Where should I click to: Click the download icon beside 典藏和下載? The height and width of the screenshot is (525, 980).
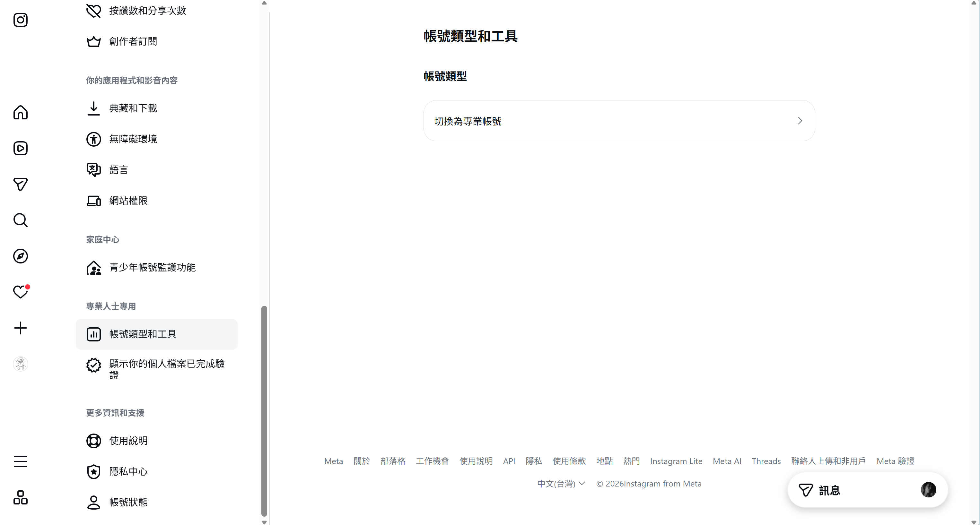93,108
